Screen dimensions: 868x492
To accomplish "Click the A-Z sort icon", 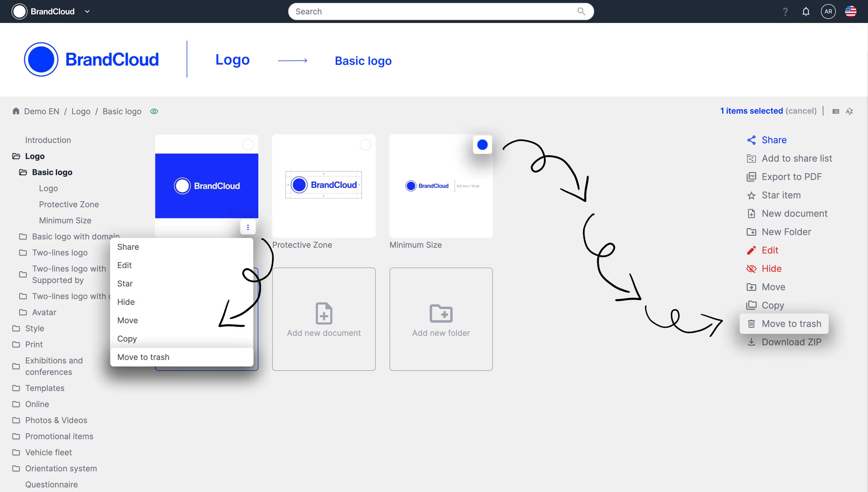I will coord(849,111).
